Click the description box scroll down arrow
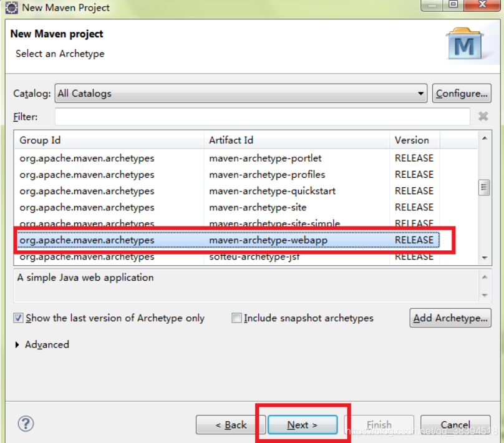The height and width of the screenshot is (443, 504). coord(485,295)
